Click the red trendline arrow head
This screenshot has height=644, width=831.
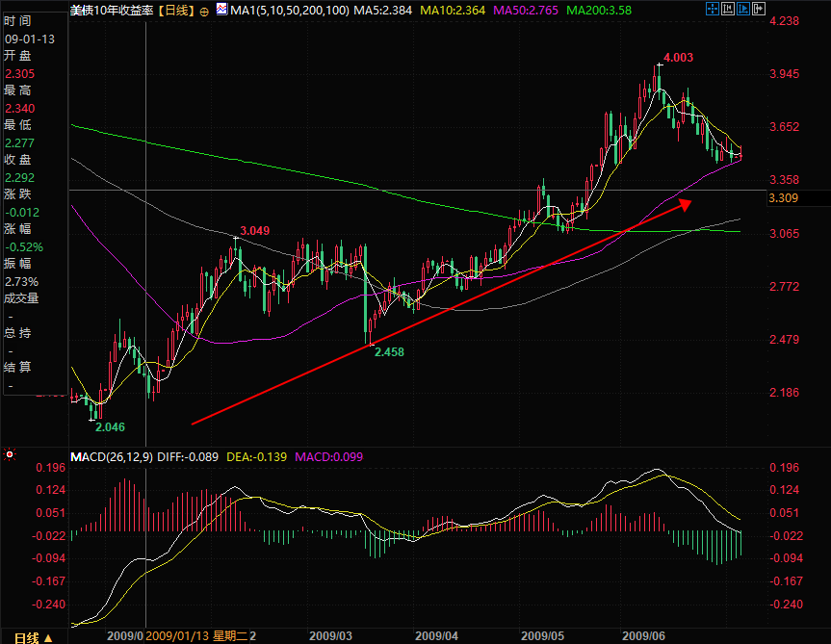point(686,204)
